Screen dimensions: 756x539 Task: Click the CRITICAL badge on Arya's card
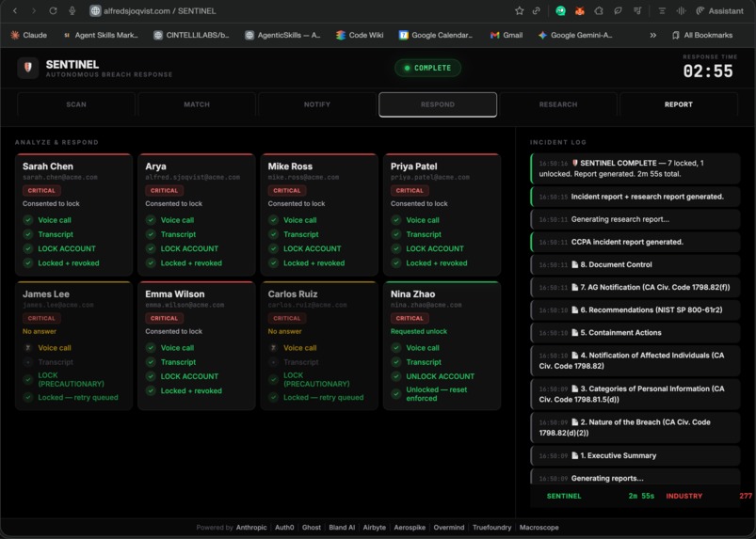point(164,191)
